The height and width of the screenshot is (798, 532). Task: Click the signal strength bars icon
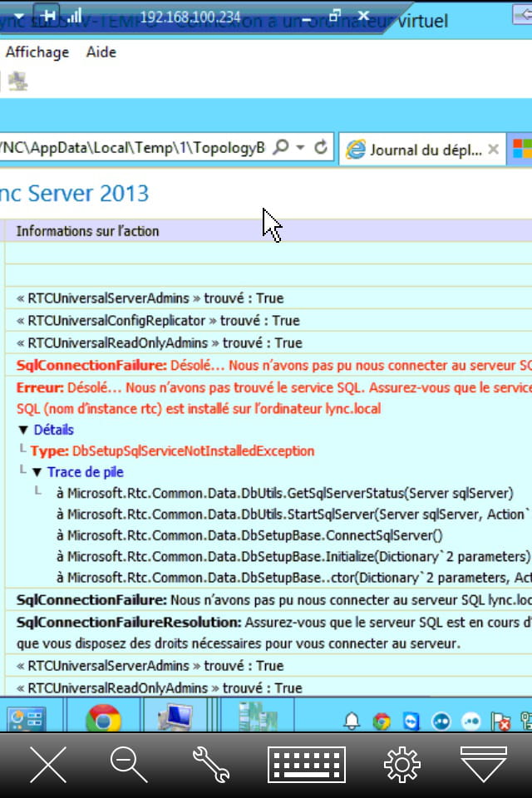(x=75, y=17)
